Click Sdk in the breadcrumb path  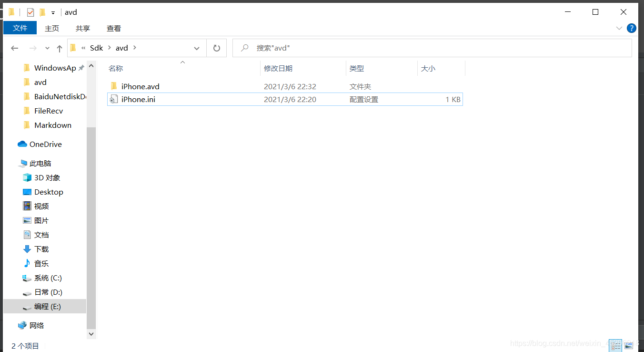[x=96, y=48]
